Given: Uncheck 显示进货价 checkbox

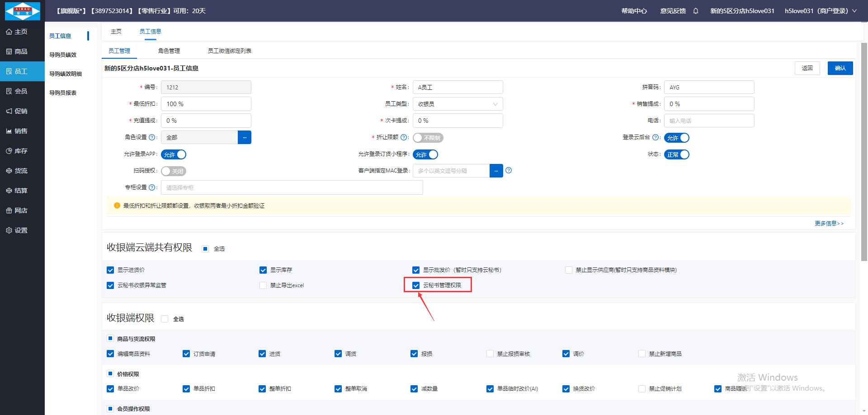Looking at the screenshot, I should click(110, 270).
